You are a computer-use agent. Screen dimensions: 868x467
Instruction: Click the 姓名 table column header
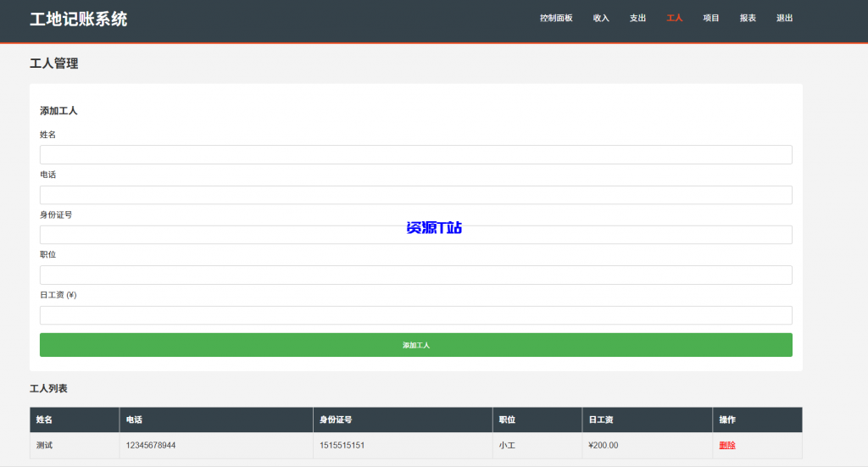pyautogui.click(x=44, y=420)
